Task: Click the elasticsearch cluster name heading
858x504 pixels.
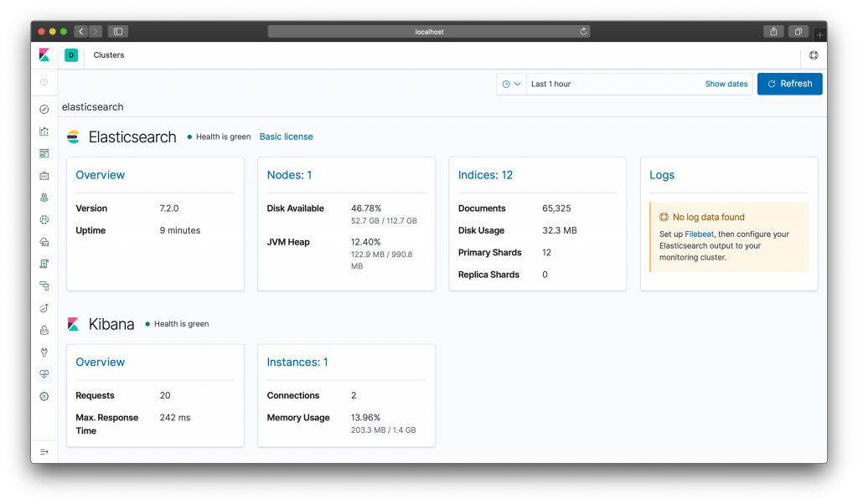Action: pyautogui.click(x=92, y=107)
